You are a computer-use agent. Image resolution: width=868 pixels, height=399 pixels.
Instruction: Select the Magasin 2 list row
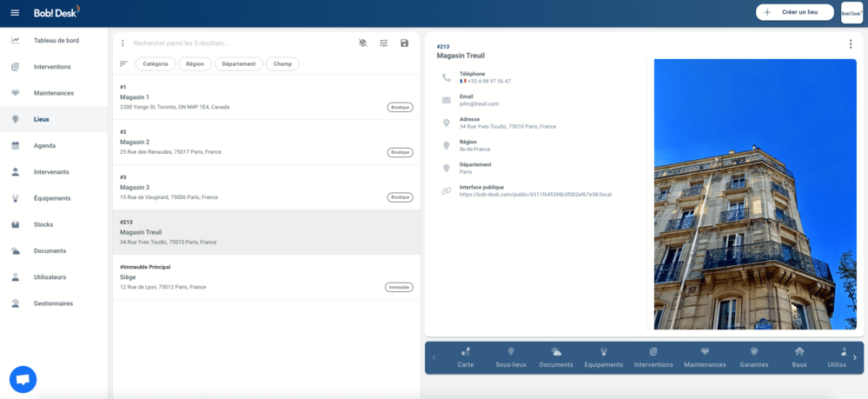[x=266, y=142]
